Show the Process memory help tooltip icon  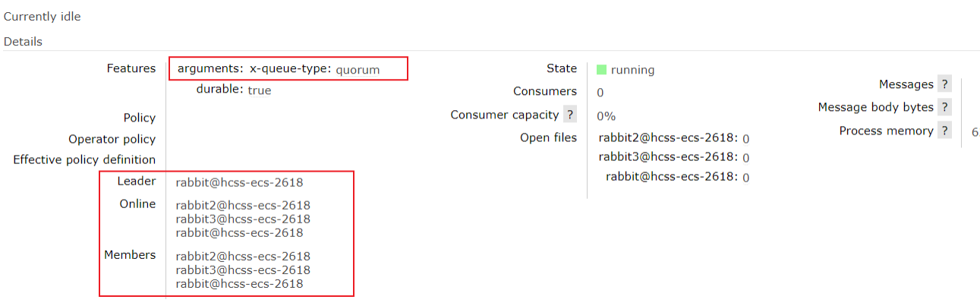(x=945, y=131)
